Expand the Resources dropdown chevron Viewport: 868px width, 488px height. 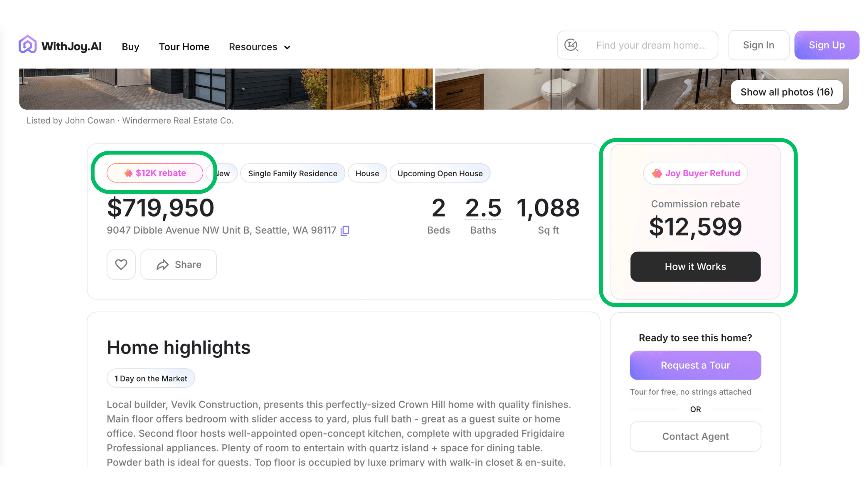tap(287, 47)
